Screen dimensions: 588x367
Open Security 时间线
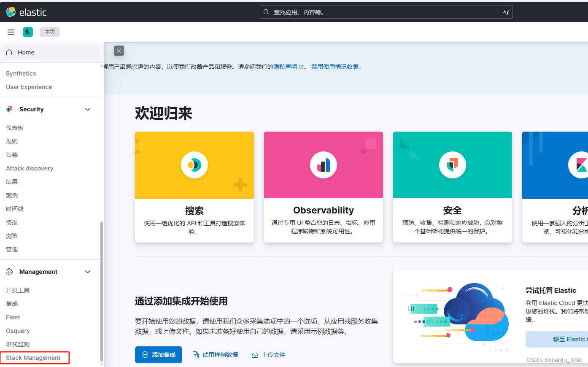pos(15,209)
